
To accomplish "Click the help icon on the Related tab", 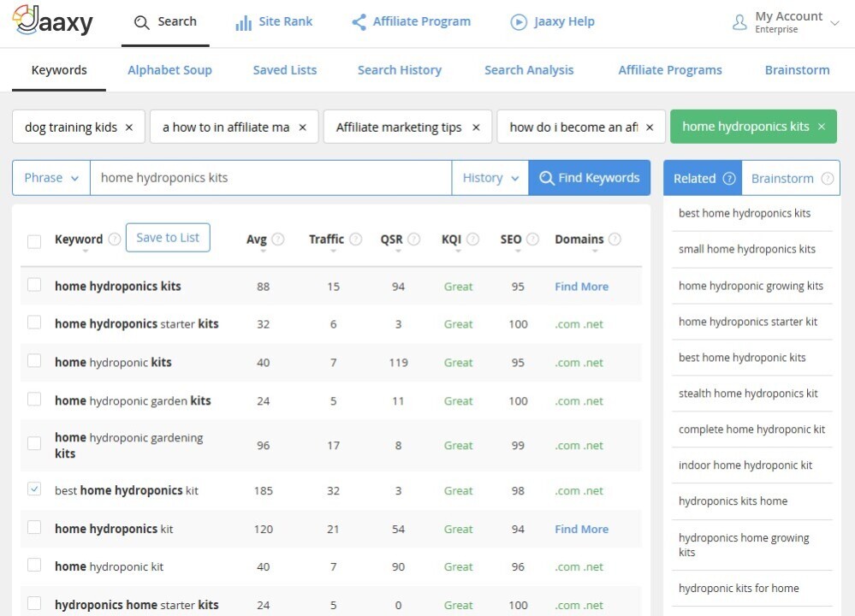I will 729,178.
